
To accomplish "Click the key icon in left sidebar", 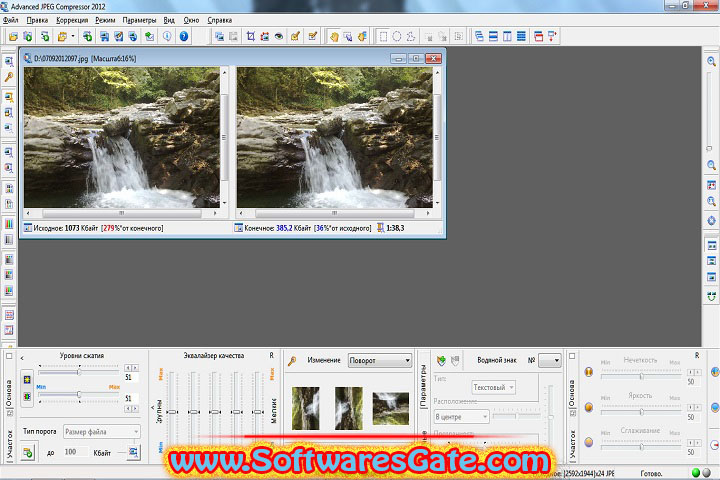I will tap(9, 77).
